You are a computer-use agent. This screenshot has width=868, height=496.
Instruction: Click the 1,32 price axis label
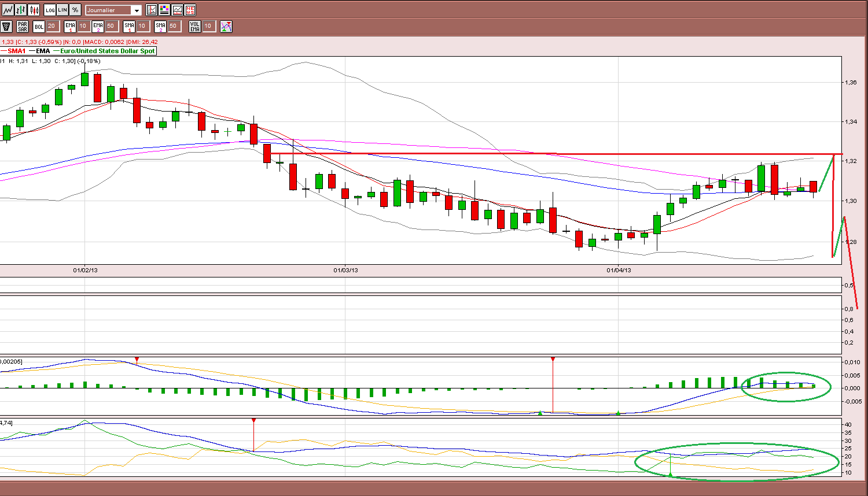click(851, 161)
